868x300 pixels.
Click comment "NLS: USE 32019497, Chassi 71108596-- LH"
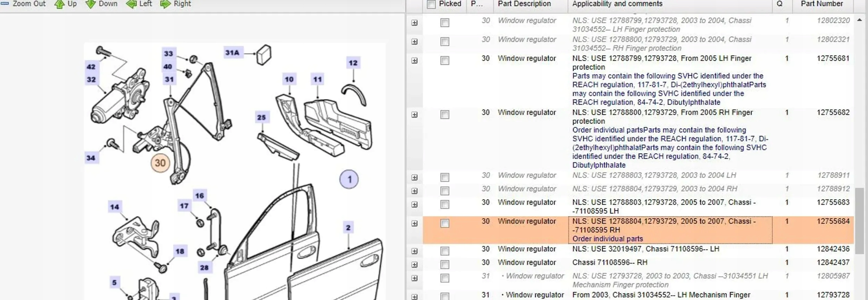(646, 249)
